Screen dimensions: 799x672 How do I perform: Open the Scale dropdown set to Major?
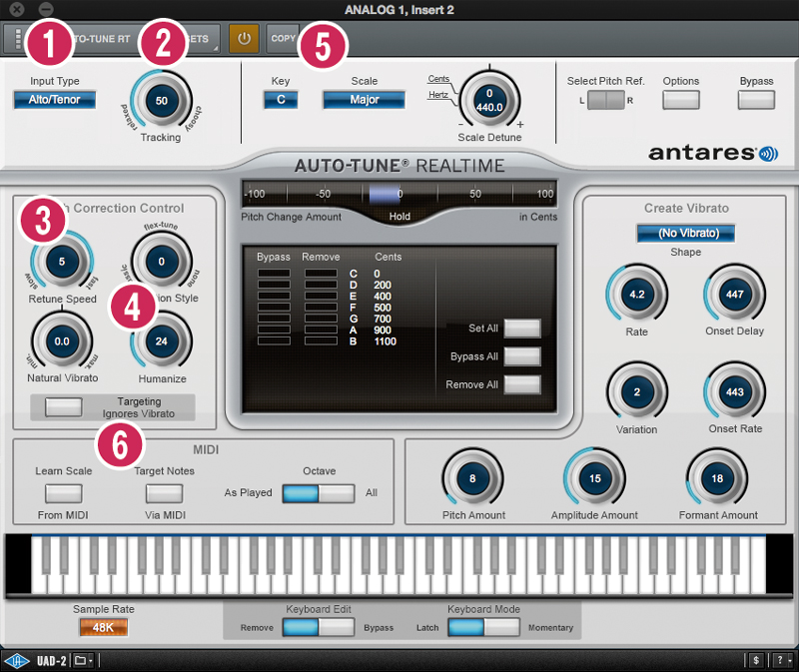[364, 100]
